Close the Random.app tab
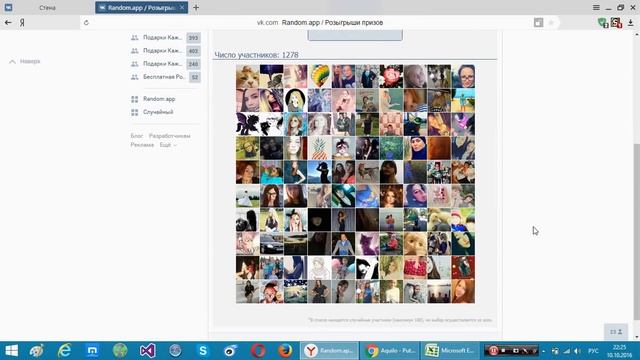 (182, 7)
